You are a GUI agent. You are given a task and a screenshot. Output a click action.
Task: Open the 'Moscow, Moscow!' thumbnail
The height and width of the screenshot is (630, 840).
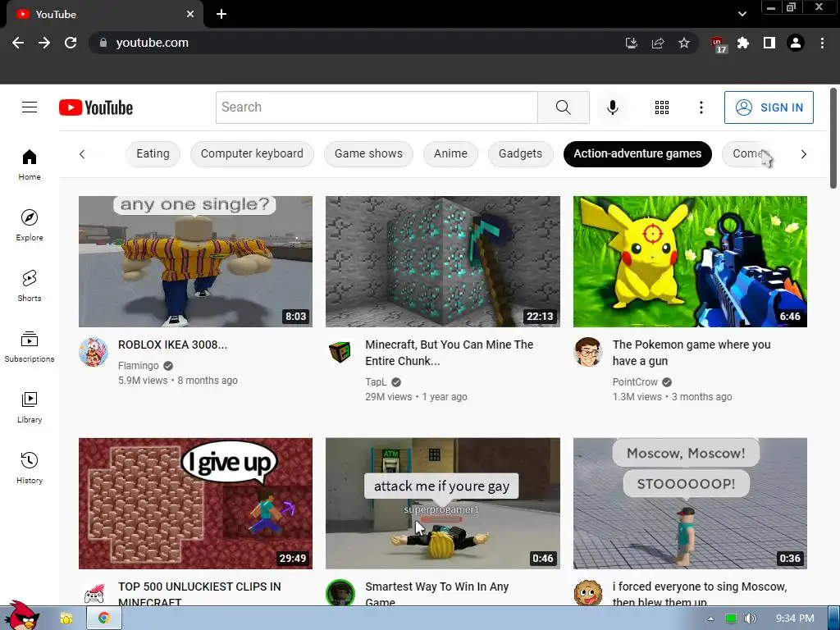point(690,503)
